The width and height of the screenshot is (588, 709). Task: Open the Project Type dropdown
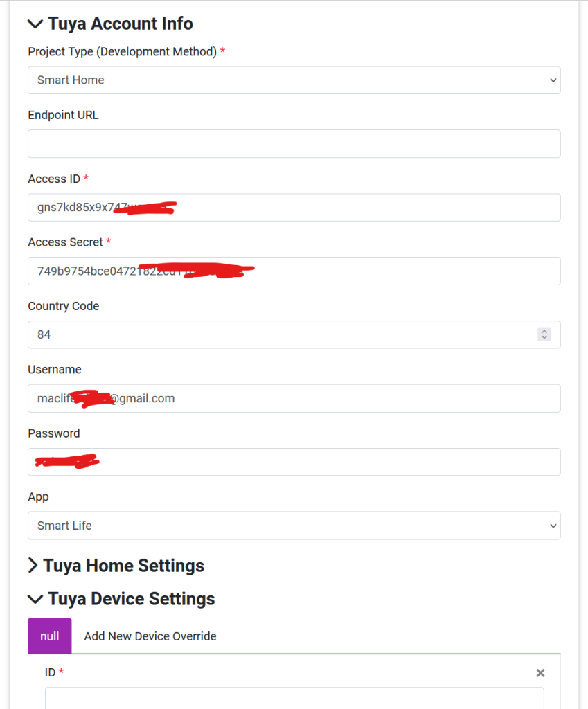pyautogui.click(x=294, y=80)
